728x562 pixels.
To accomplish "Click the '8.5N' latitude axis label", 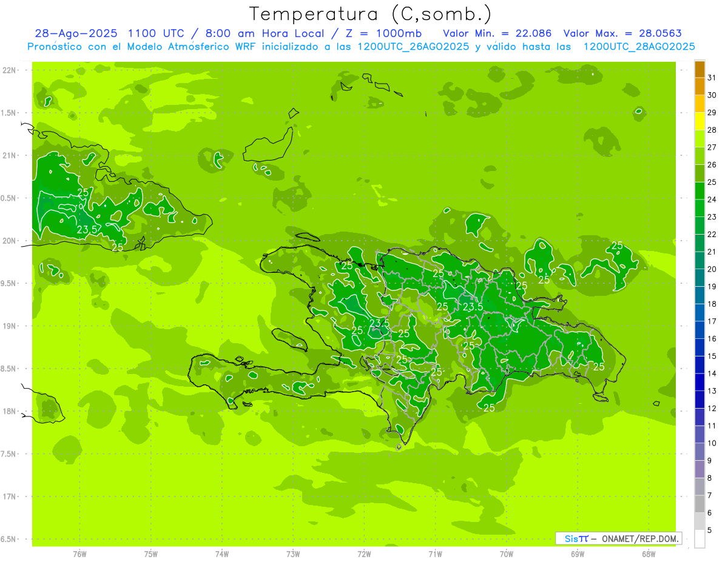I will click(x=9, y=369).
